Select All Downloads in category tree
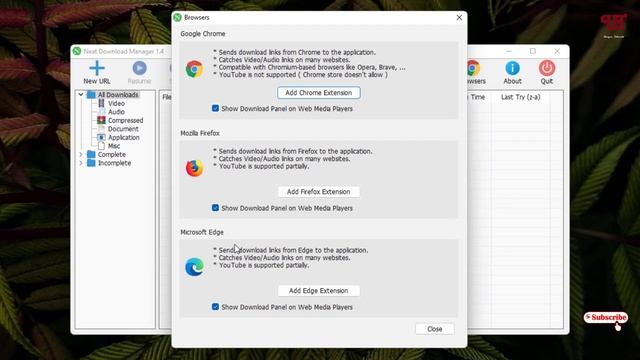This screenshot has height=360, width=640. coord(118,95)
